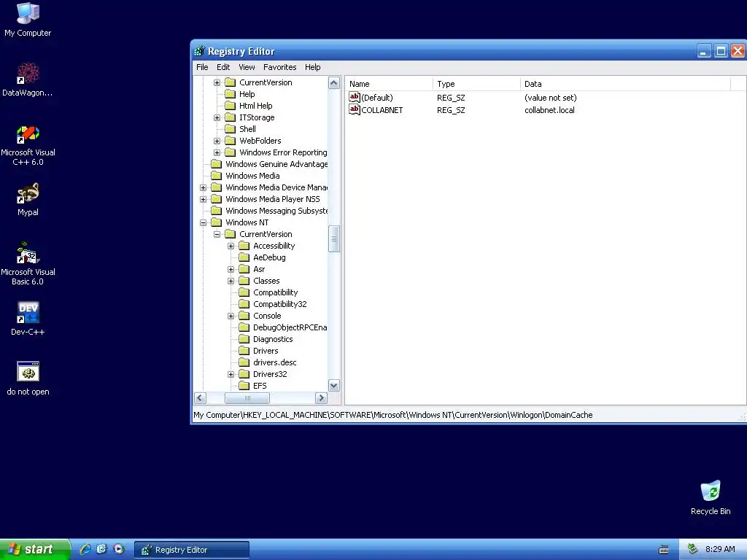Screen dimensions: 747x560
Task: Expand the Windows Error Reporting key
Action: (217, 152)
